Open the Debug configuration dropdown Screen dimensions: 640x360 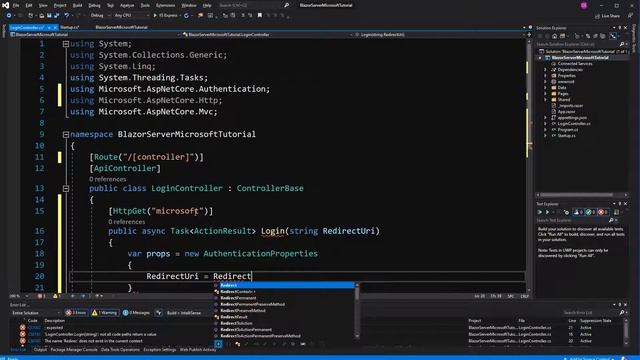(x=99, y=16)
